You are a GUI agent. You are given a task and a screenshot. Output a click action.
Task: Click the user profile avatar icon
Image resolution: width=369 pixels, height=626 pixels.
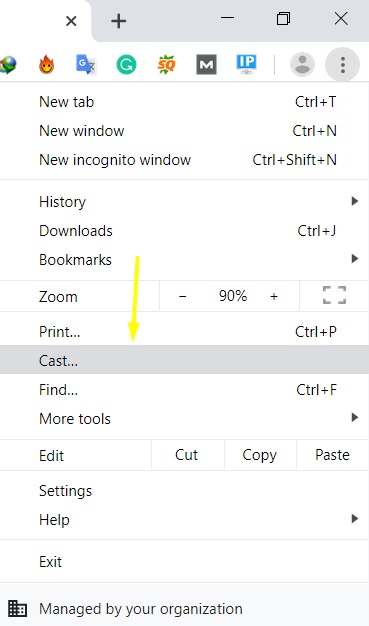click(x=302, y=64)
